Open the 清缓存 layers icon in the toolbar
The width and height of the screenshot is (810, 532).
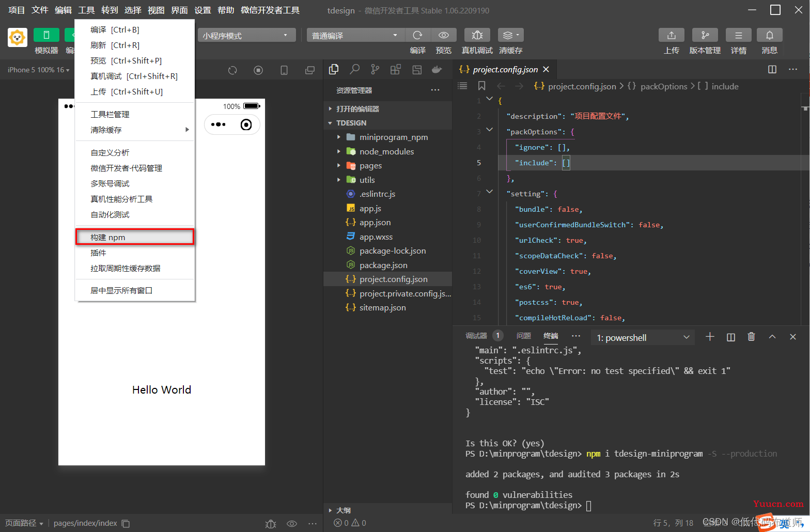pos(510,35)
